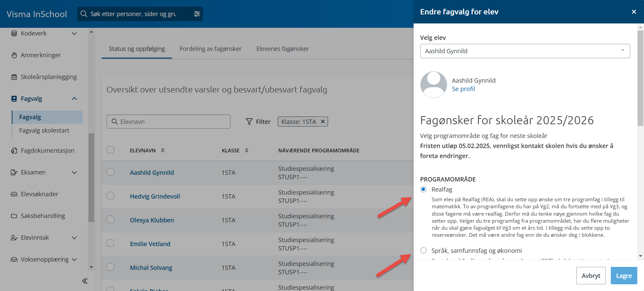644x291 pixels.
Task: Click the Elevnavn search field
Action: pyautogui.click(x=168, y=122)
